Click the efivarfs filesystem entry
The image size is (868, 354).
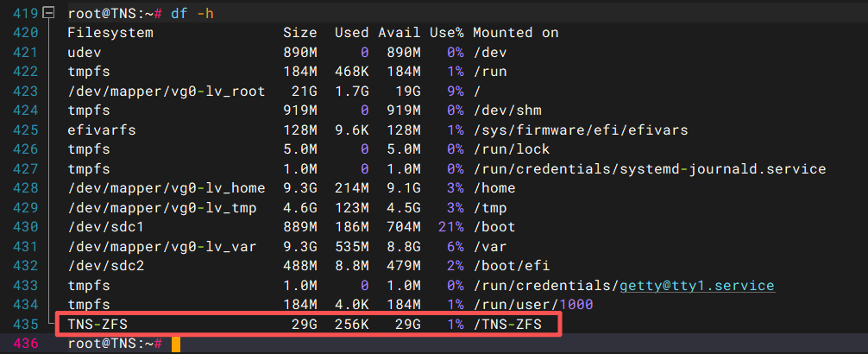101,130
